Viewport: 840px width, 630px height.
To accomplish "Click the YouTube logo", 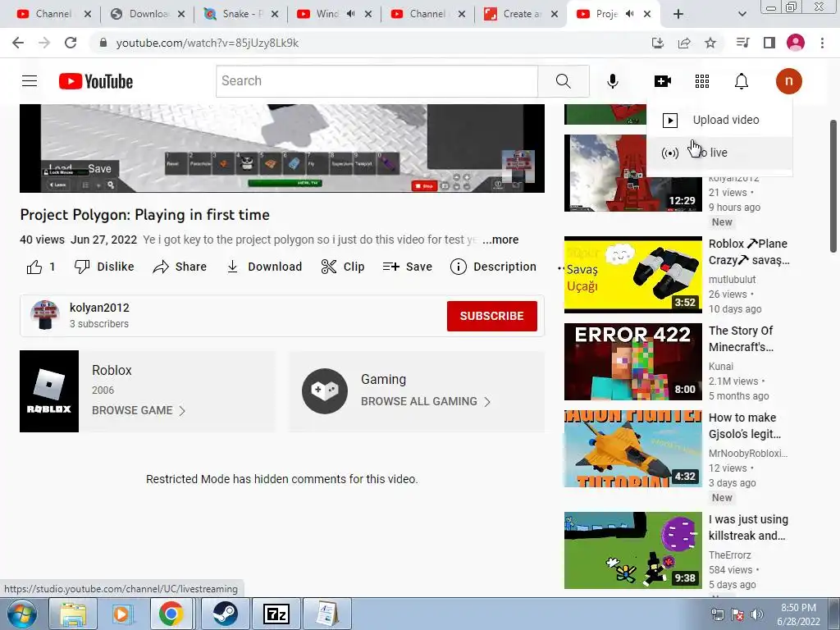I will point(96,81).
